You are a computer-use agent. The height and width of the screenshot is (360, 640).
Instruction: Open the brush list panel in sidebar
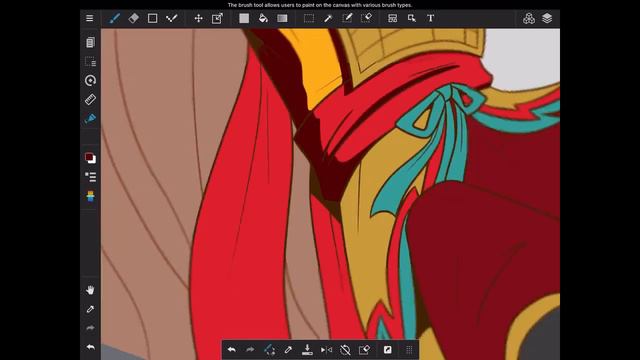pos(90,177)
